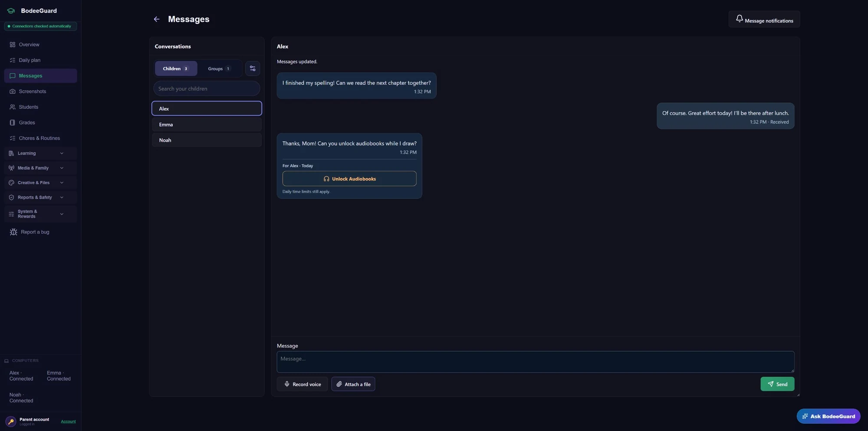The image size is (868, 431).
Task: Click the Screenshots camera icon
Action: (13, 92)
